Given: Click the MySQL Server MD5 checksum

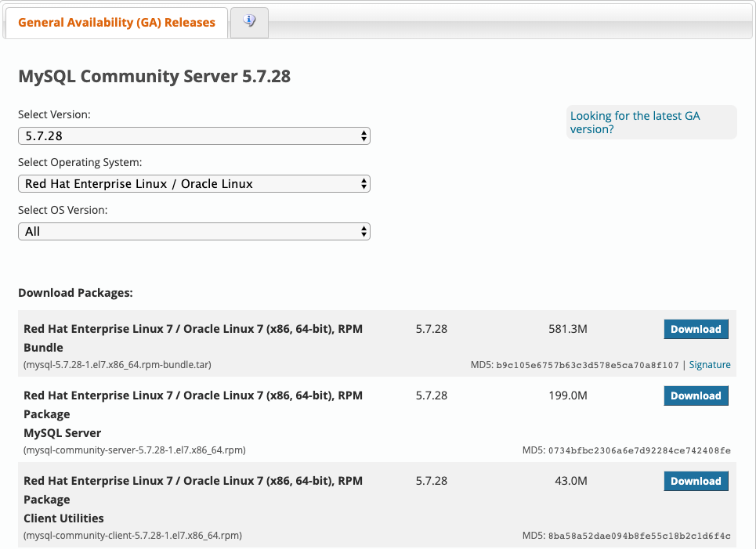Looking at the screenshot, I should [x=639, y=450].
